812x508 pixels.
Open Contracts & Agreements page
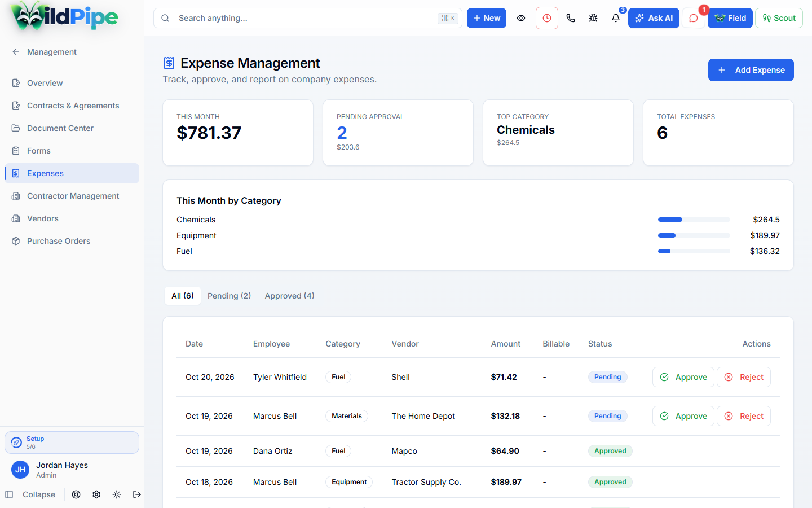(72, 106)
